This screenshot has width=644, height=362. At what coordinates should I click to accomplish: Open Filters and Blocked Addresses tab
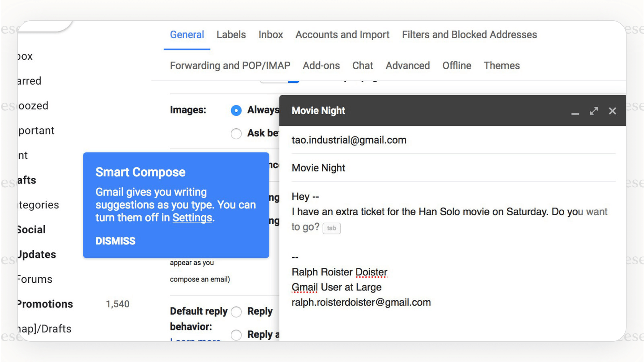coord(469,35)
